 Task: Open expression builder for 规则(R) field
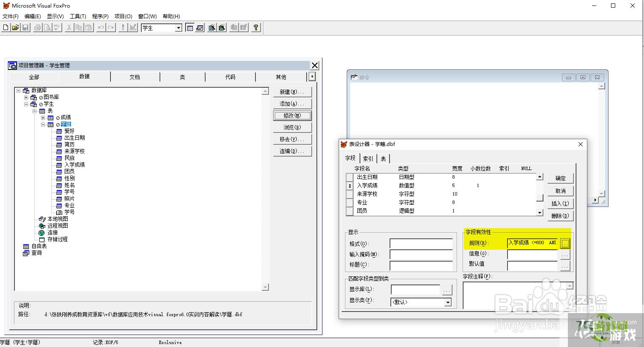pos(565,243)
